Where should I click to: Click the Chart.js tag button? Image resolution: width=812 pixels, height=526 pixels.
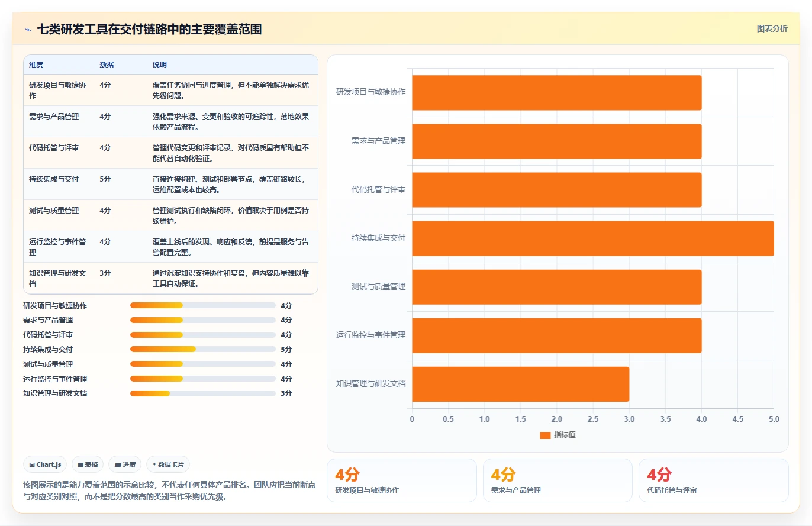45,464
